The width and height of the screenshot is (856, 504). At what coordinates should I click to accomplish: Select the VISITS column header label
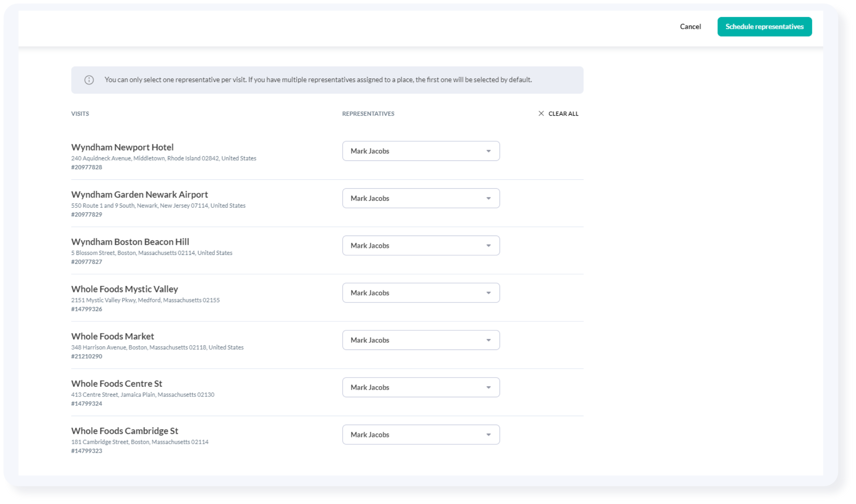(80, 114)
